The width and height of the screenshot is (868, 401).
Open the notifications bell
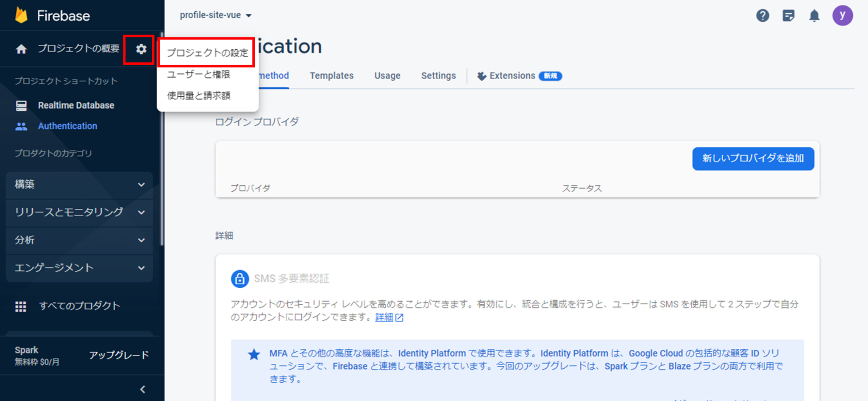click(815, 15)
